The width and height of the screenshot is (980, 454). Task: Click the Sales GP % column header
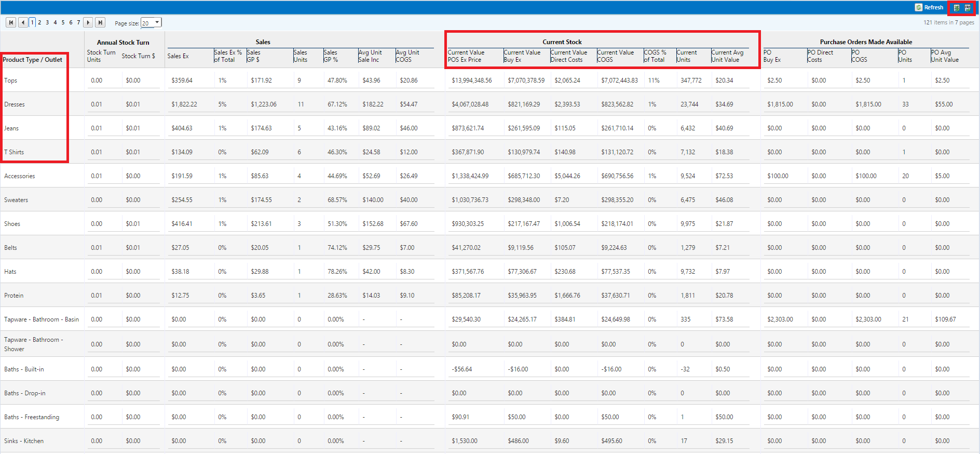click(331, 56)
